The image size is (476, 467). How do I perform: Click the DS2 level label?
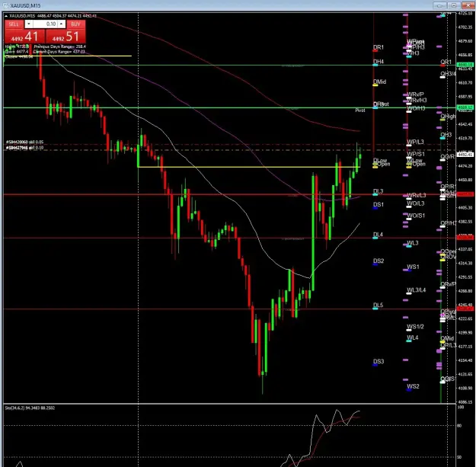379,261
